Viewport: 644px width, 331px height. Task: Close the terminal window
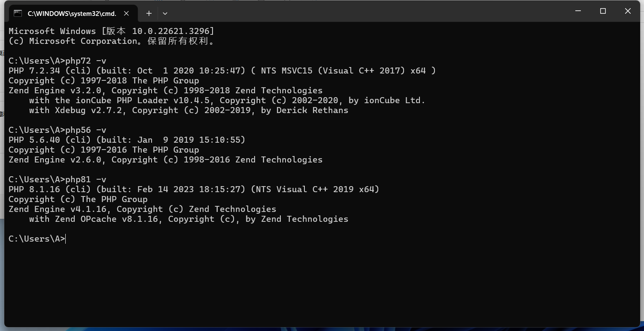tap(628, 11)
